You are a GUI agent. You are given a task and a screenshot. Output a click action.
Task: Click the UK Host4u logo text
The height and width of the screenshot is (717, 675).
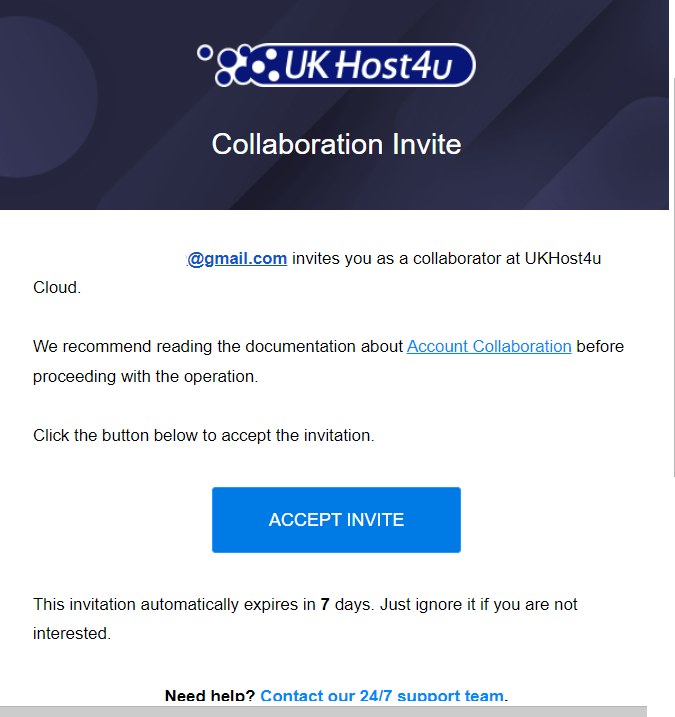click(x=368, y=65)
